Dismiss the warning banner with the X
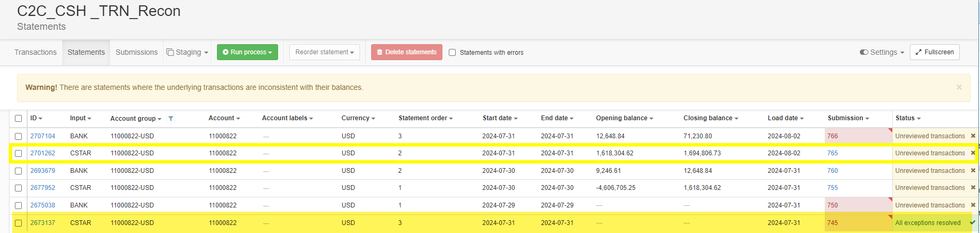 point(959,87)
